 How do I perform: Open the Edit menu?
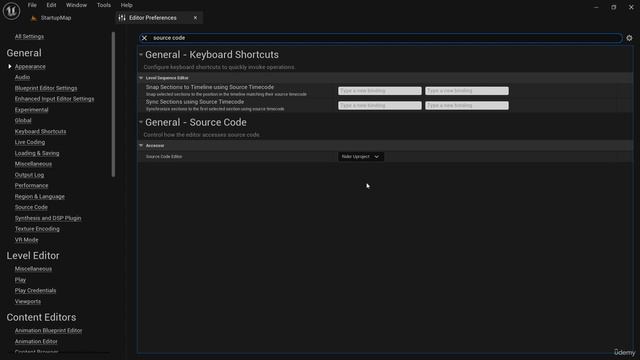[51, 5]
